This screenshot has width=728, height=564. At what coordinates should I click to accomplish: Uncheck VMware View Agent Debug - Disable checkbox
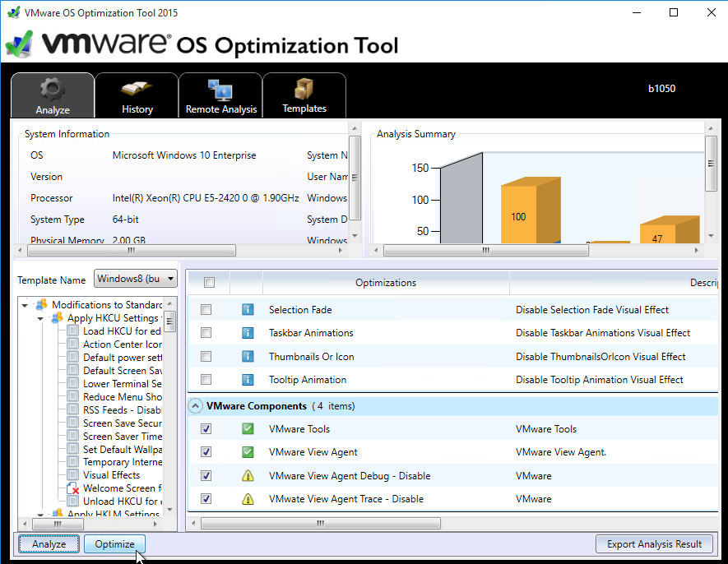206,476
